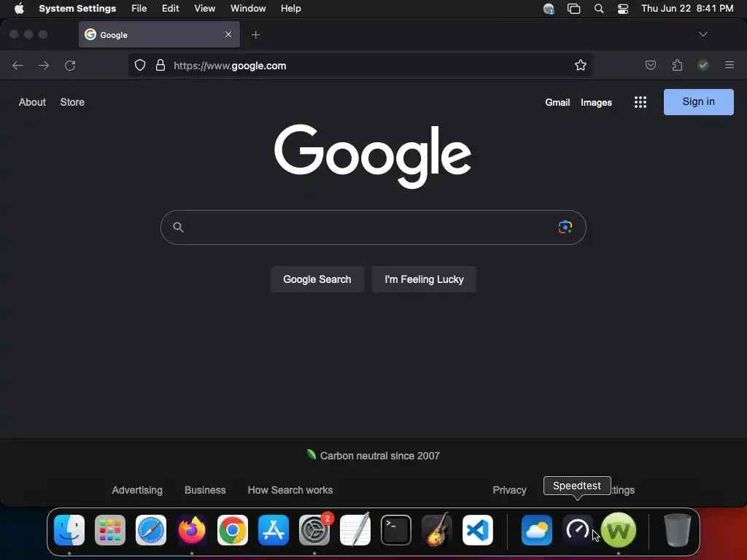Open the App Store from the Dock
Image resolution: width=747 pixels, height=560 pixels.
point(274,530)
